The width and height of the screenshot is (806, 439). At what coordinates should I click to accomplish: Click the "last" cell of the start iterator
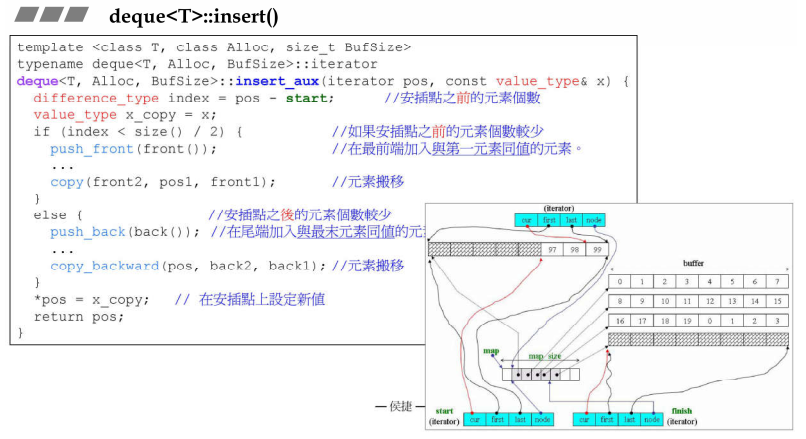click(x=520, y=419)
